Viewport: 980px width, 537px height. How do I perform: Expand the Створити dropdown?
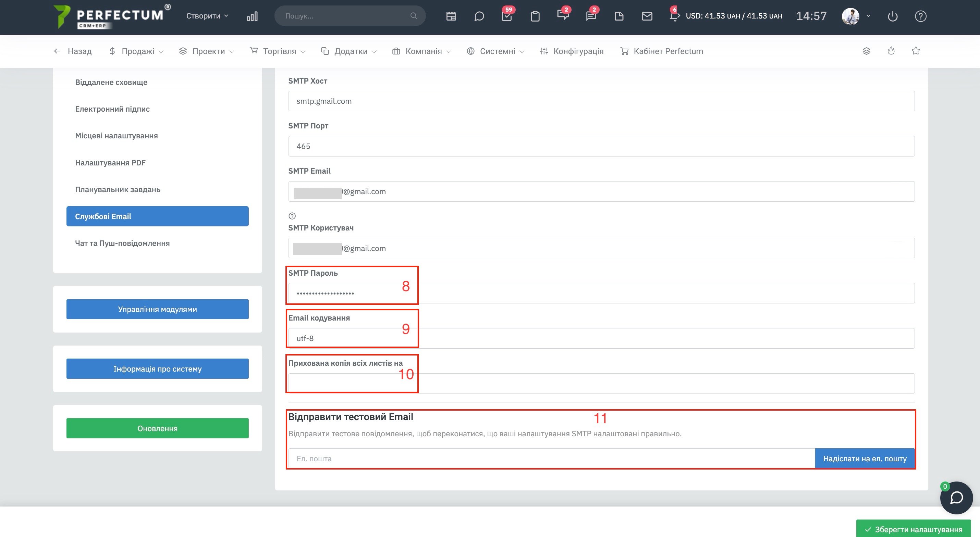tap(207, 16)
